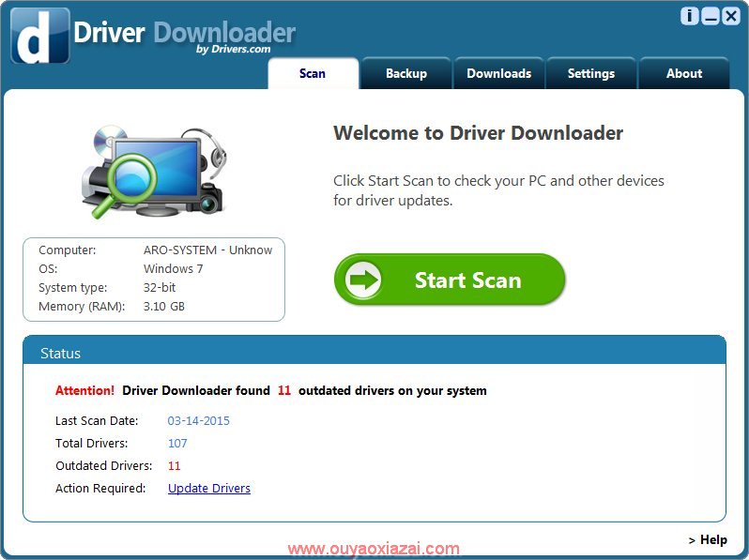Start scanning with the Start Scan button

pos(450,280)
